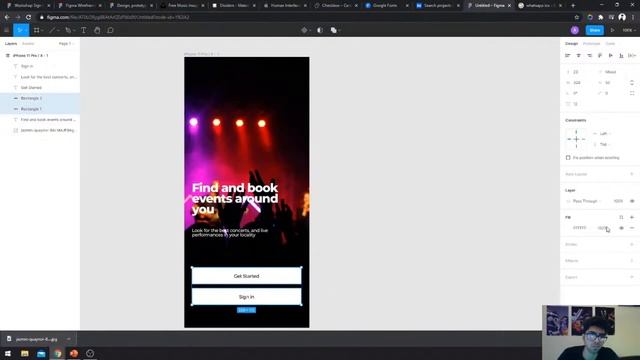Click the blue Share button
Viewport: 640px width, 360px height.
point(595,30)
